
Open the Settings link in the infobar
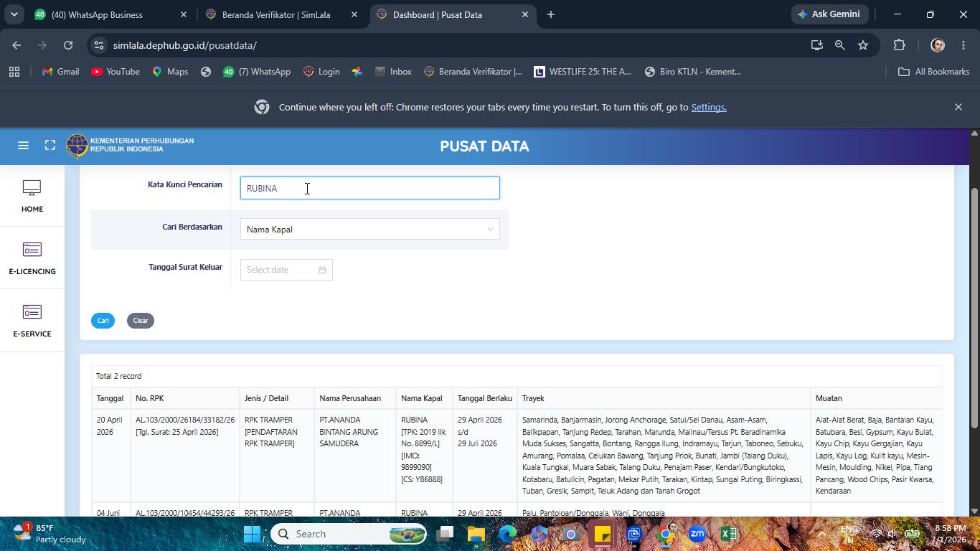click(709, 107)
